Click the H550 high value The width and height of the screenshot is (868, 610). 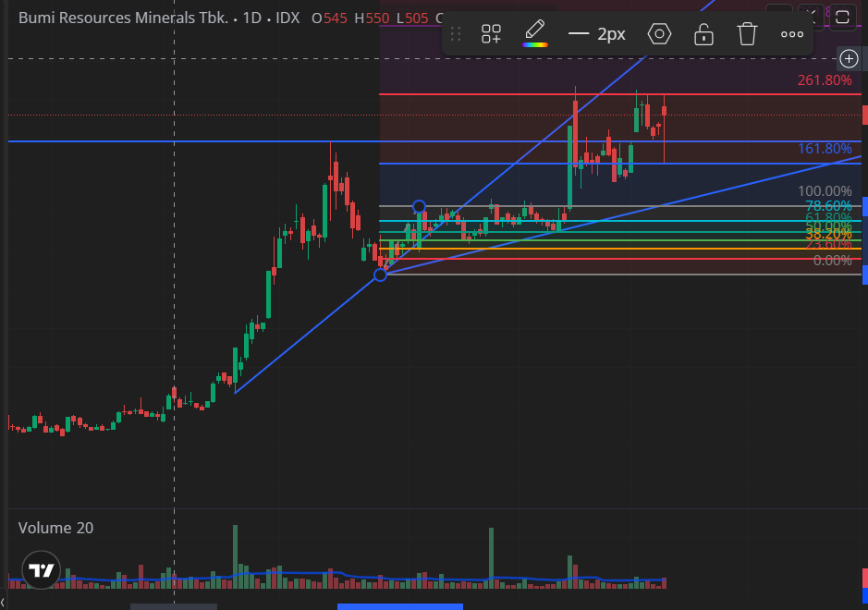click(372, 18)
